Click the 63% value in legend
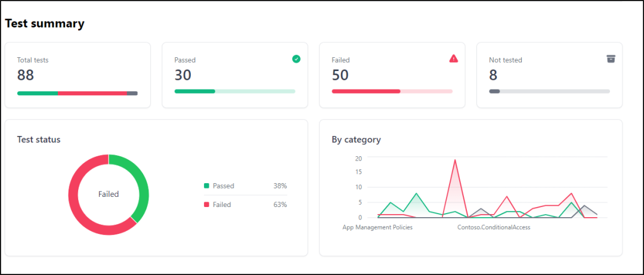 [280, 204]
